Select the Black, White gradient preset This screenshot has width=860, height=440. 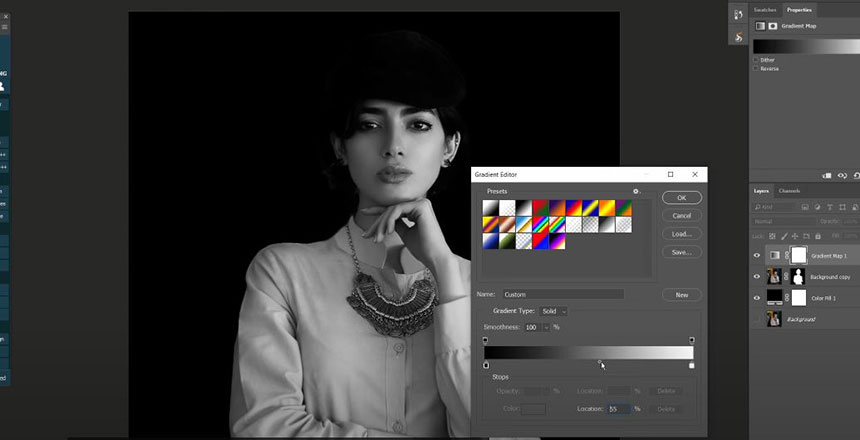524,208
